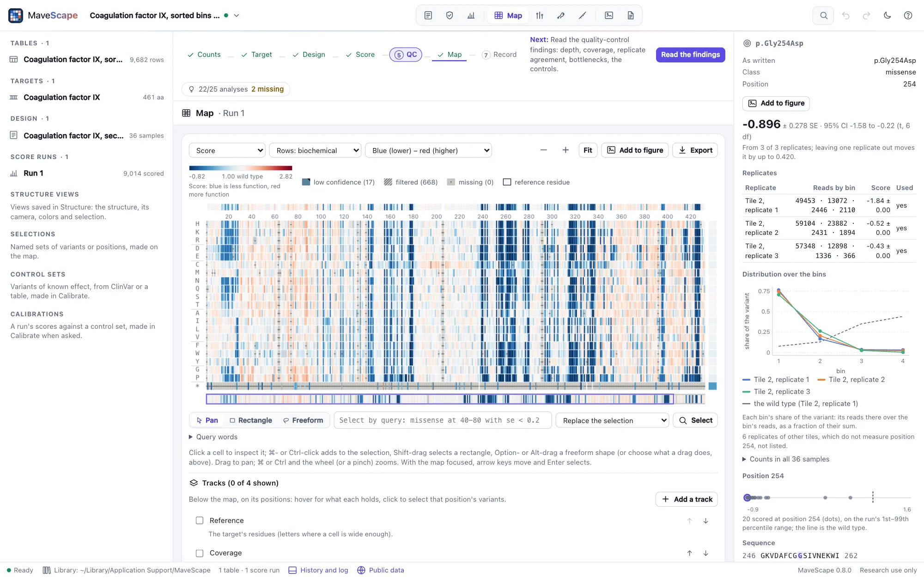Image resolution: width=924 pixels, height=578 pixels.
Task: Select the Freeform selection mode
Action: 303,420
